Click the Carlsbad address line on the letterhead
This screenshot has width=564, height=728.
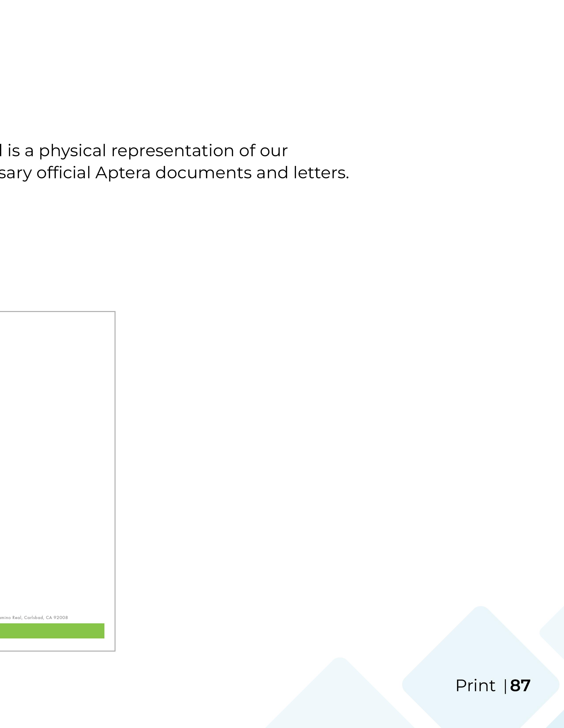click(x=33, y=617)
